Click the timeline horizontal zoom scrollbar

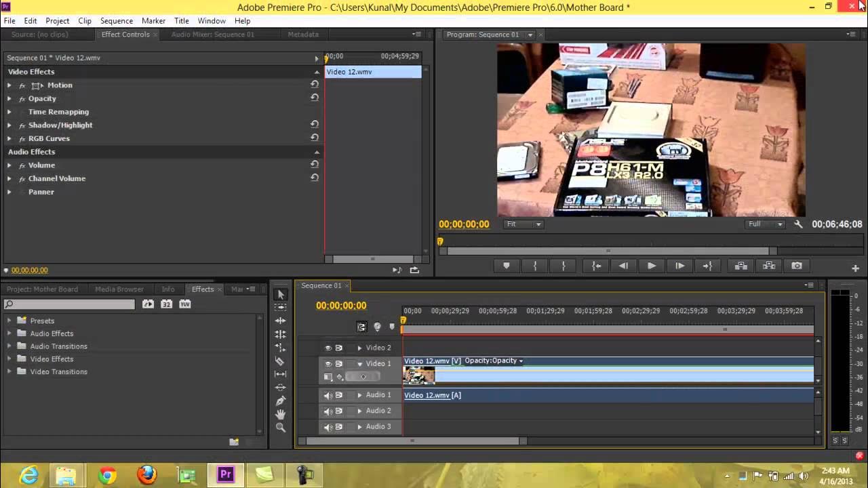[x=412, y=441]
